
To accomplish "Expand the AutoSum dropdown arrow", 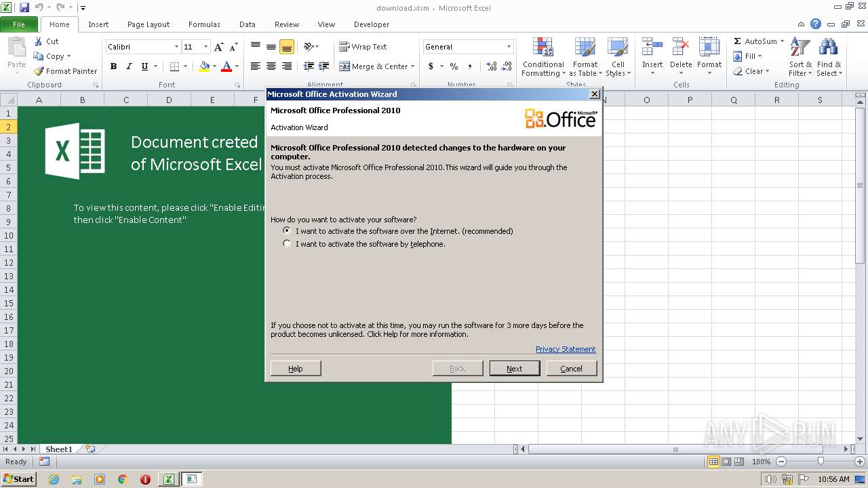I will pos(782,41).
